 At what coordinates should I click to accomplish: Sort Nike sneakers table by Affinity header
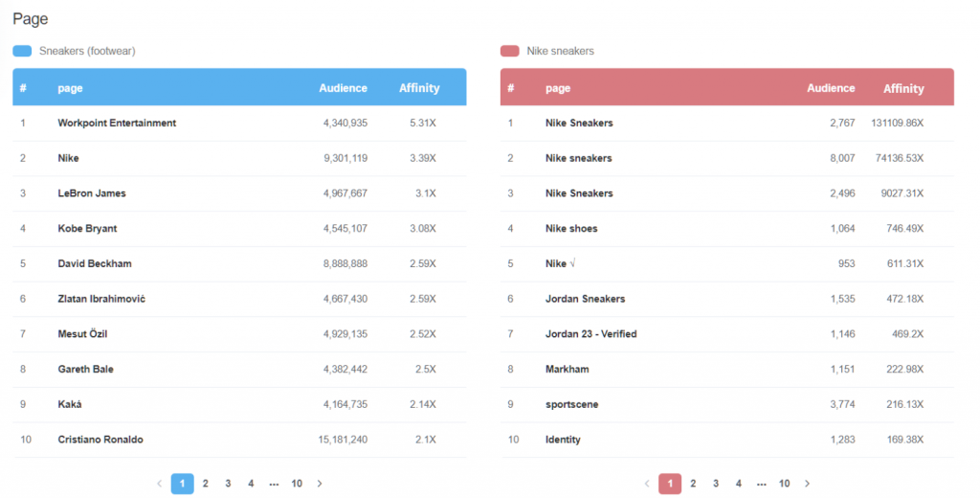pos(903,88)
